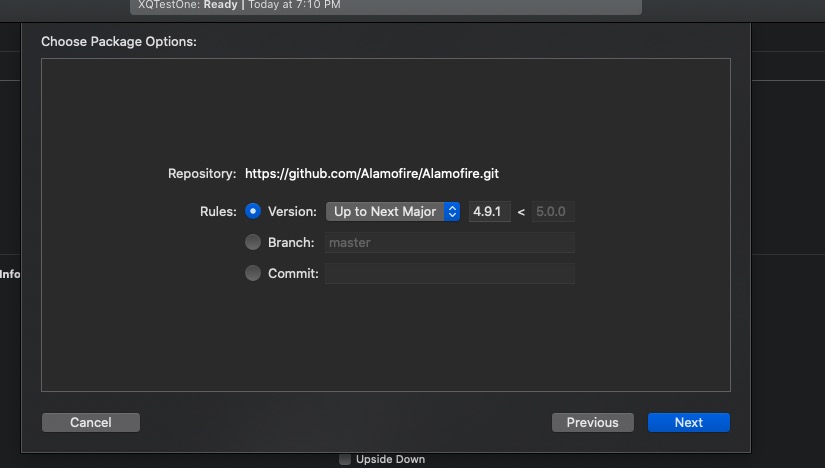Toggle the Upside Down checkbox behind dialog
The image size is (825, 468).
tap(345, 459)
